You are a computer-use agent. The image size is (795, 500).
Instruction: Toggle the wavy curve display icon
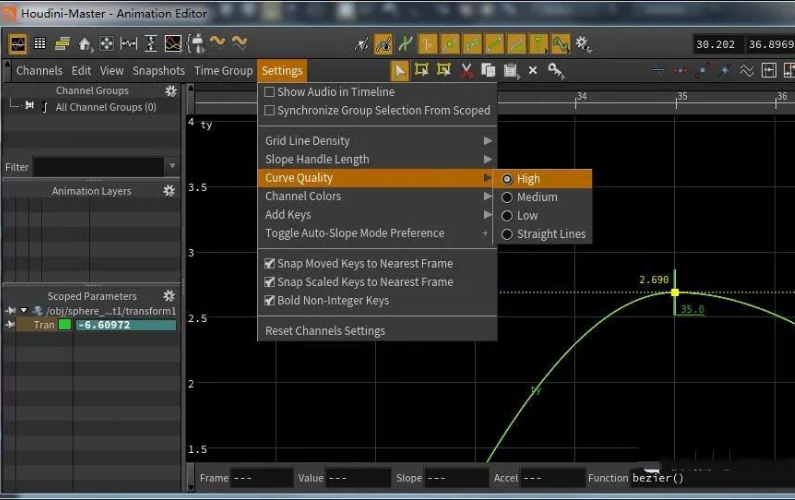(560, 45)
